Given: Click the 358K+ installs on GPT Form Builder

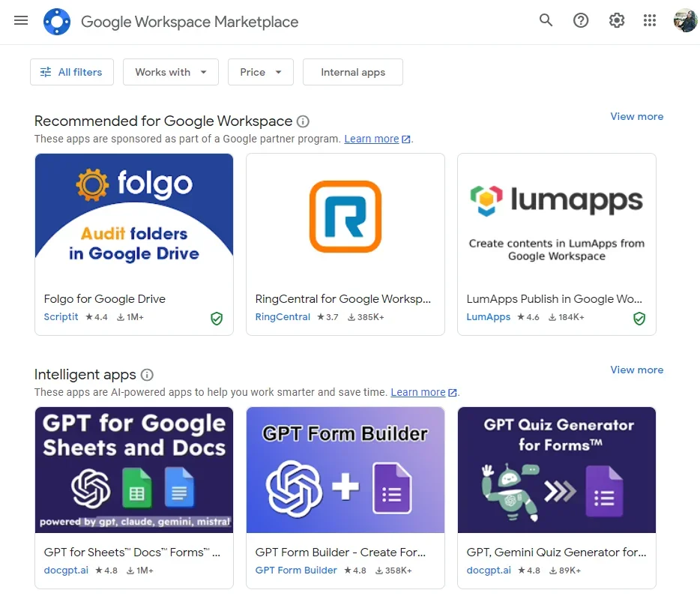Looking at the screenshot, I should (393, 571).
